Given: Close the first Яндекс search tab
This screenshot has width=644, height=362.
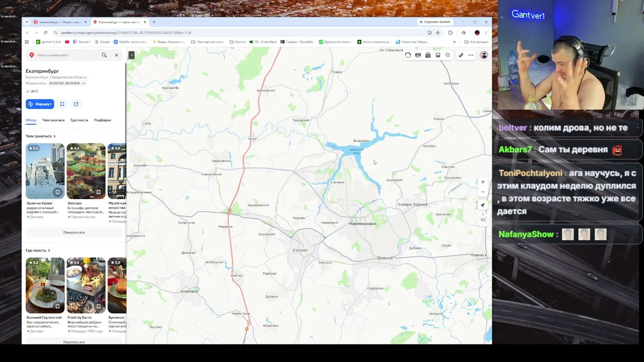Looking at the screenshot, I should tap(86, 22).
